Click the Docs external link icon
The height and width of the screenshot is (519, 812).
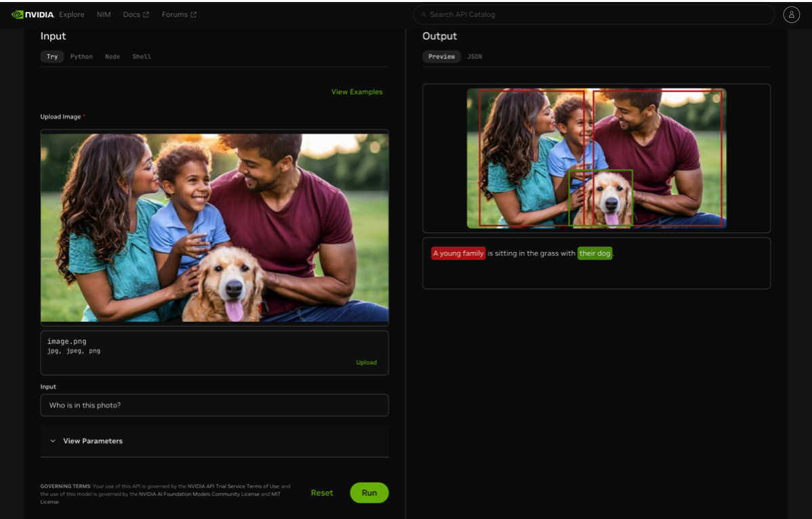tap(146, 15)
